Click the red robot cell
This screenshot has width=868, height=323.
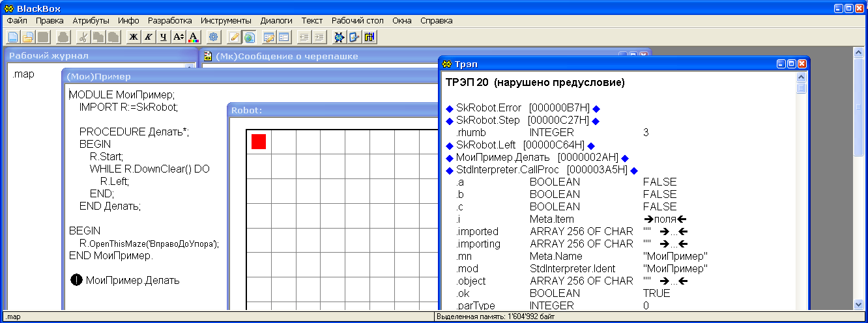[x=259, y=141]
